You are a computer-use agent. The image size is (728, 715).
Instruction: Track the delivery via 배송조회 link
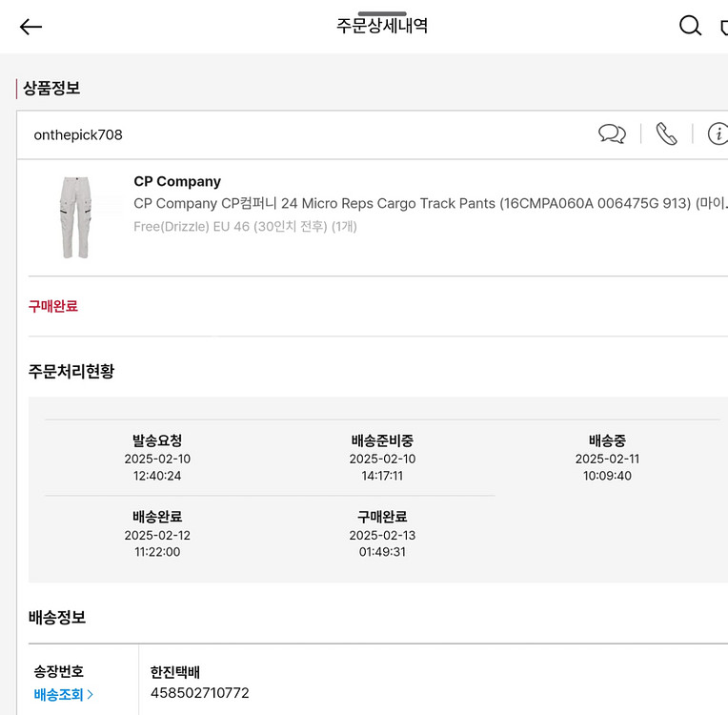click(x=64, y=695)
